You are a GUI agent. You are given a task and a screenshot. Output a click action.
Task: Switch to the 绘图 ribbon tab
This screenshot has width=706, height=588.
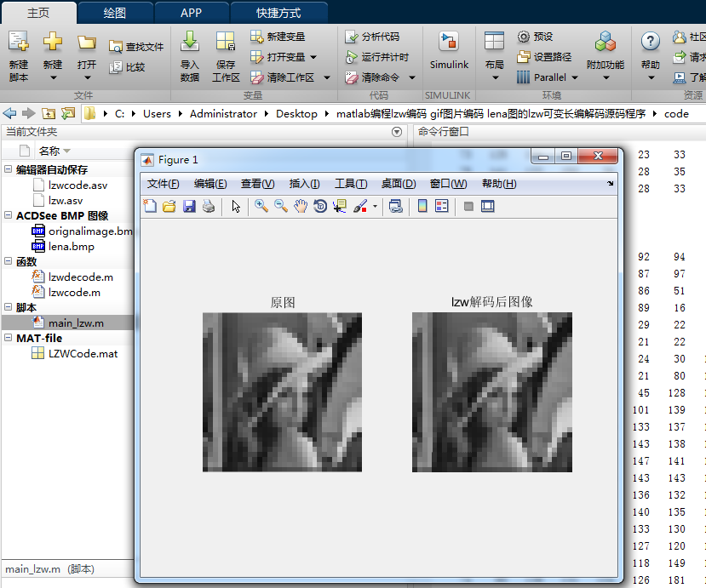coord(115,13)
